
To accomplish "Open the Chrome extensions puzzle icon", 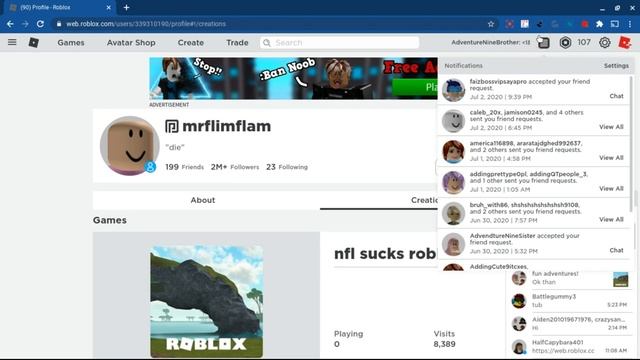I will [x=599, y=24].
